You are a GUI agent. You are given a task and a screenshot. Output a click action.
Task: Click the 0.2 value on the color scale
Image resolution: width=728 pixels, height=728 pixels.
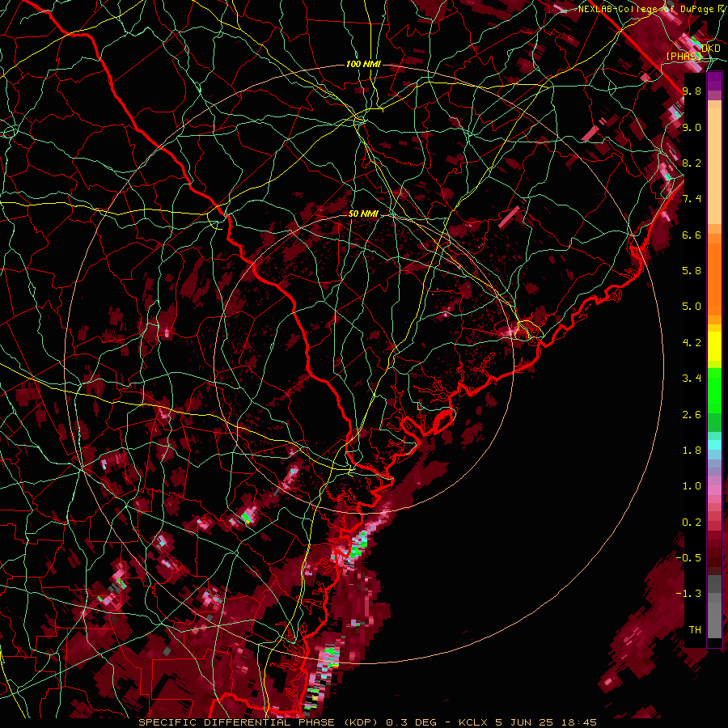coord(692,523)
